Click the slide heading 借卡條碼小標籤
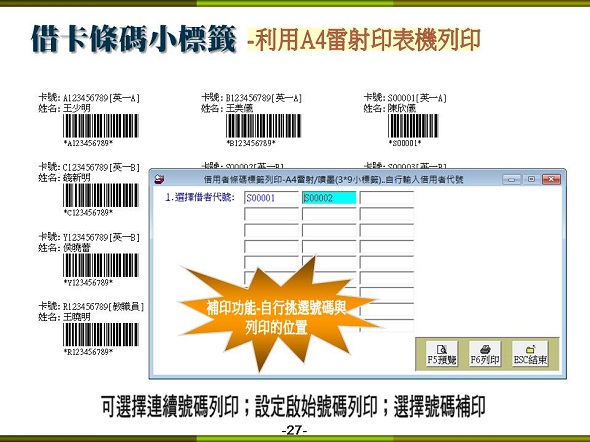 click(134, 38)
